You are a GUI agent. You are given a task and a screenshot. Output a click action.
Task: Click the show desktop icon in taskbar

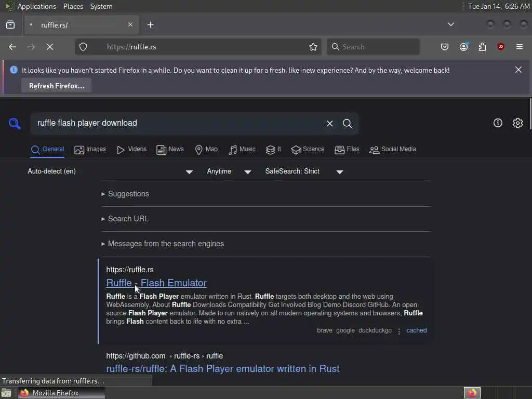coord(6,393)
